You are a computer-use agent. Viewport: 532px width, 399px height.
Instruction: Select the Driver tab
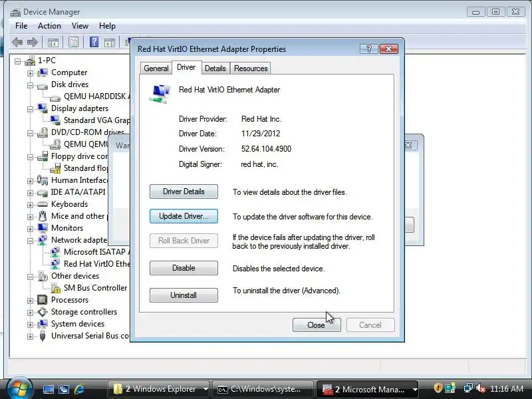coord(186,67)
